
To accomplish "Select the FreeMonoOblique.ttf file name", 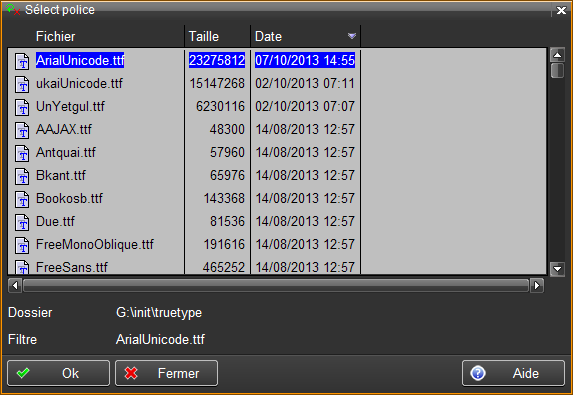I will [95, 244].
